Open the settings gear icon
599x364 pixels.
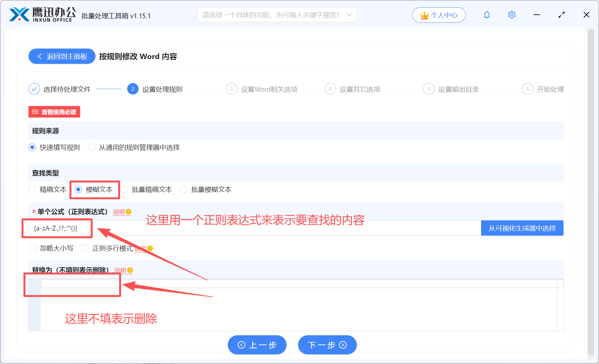coord(511,15)
